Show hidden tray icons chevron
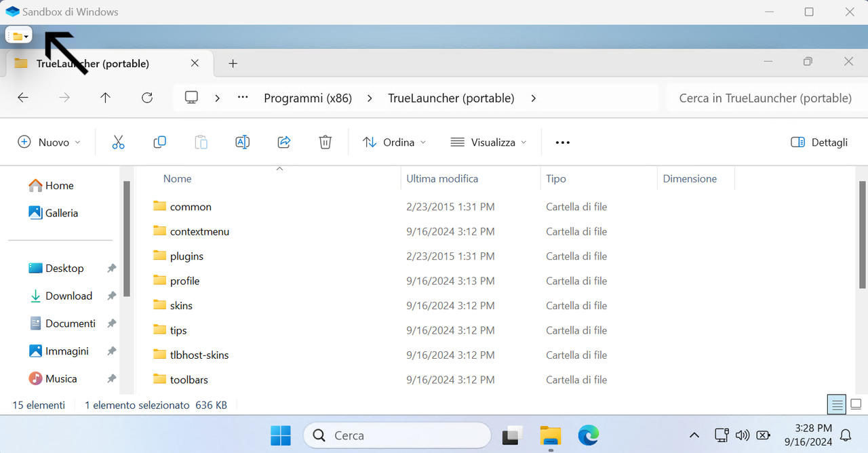 point(694,435)
